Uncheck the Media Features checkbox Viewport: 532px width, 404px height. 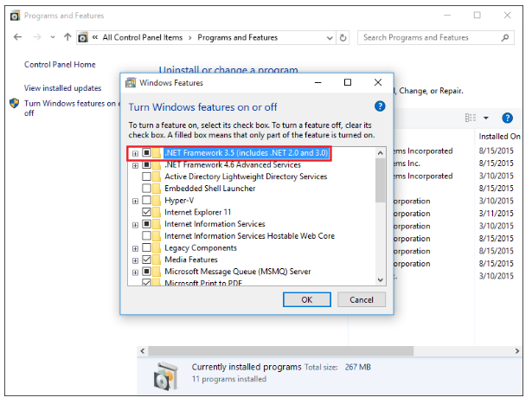146,260
